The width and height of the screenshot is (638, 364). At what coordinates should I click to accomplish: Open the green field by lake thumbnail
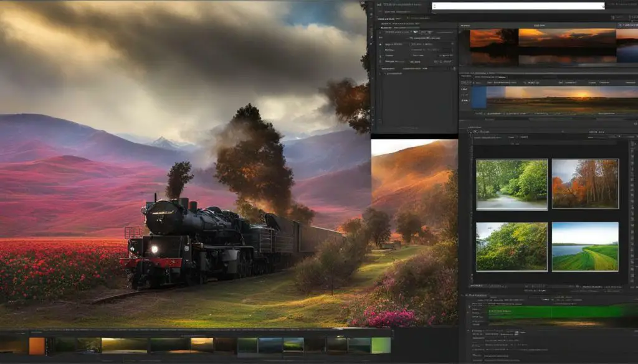tap(585, 246)
